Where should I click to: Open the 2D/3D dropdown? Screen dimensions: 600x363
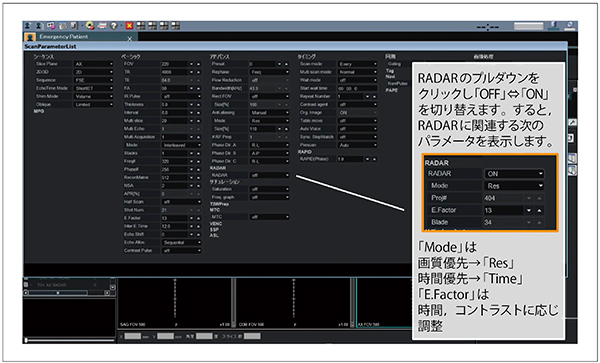click(93, 72)
